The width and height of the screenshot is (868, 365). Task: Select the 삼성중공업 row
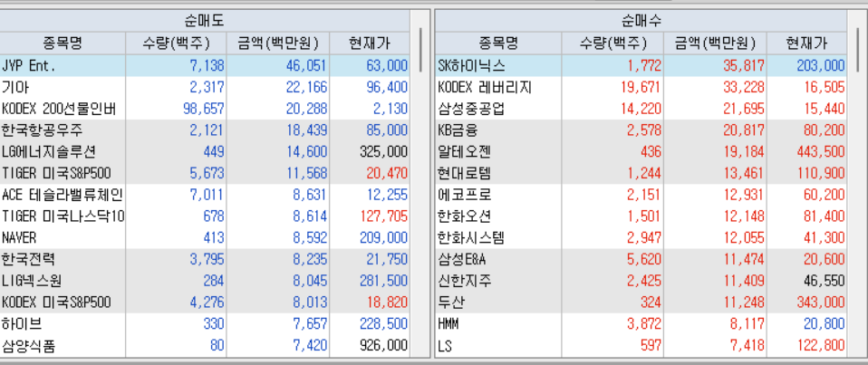pos(641,109)
